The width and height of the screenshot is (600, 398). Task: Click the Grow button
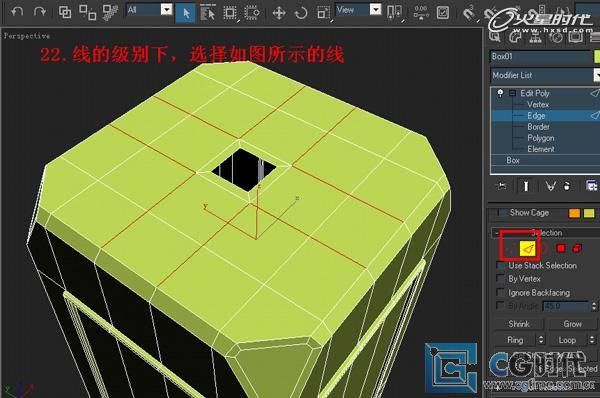[x=572, y=324]
